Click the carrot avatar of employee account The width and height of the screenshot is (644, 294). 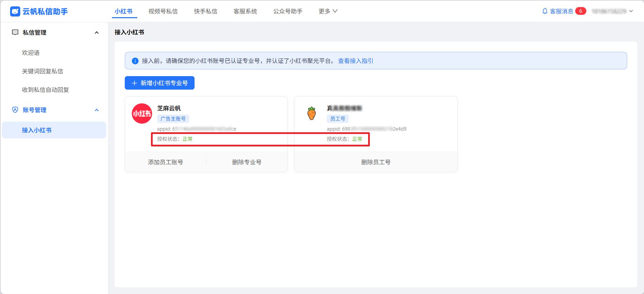click(x=312, y=113)
